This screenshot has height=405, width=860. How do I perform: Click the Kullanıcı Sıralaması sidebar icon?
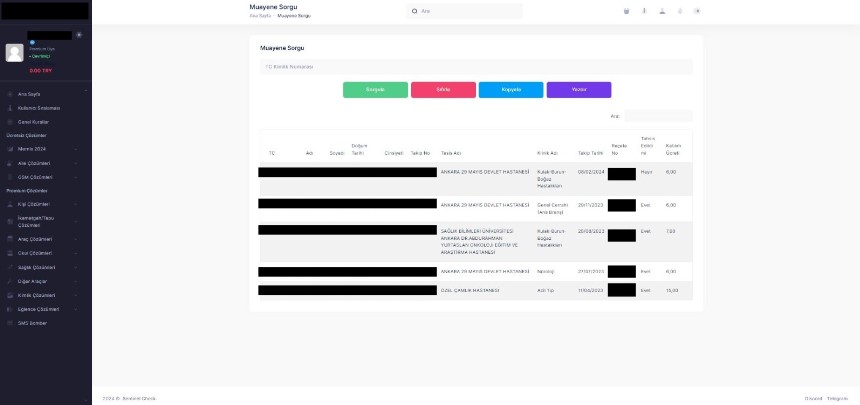(10, 108)
